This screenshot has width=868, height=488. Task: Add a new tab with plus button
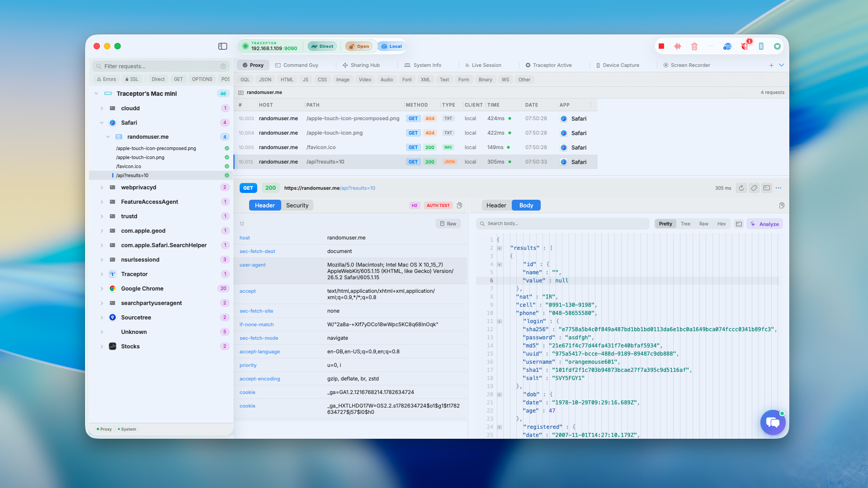tap(771, 65)
